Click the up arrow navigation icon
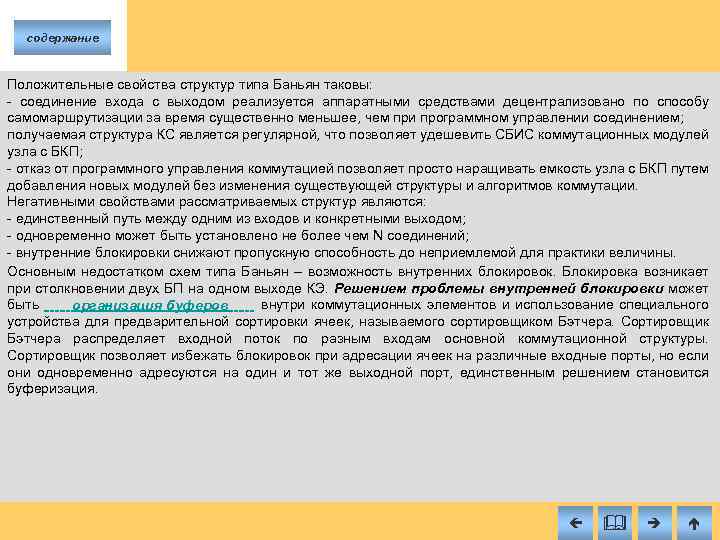The height and width of the screenshot is (540, 720). [x=694, y=523]
